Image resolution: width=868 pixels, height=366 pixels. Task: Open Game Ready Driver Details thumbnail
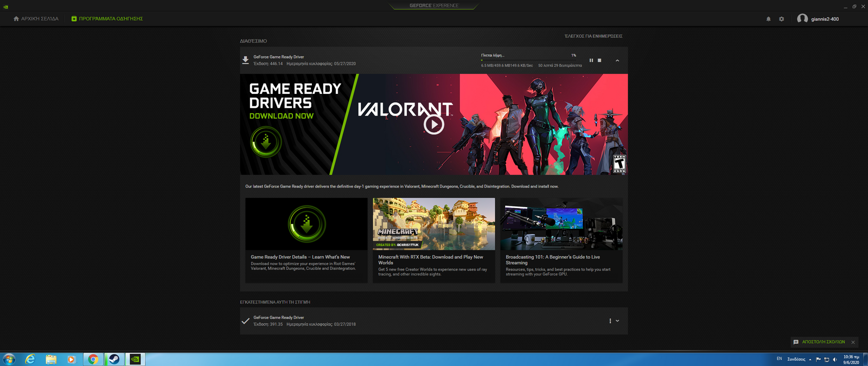307,224
